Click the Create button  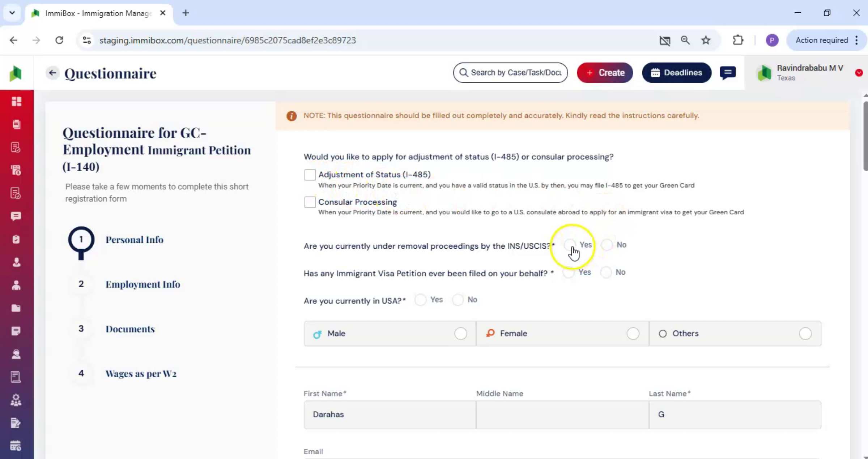pos(605,73)
